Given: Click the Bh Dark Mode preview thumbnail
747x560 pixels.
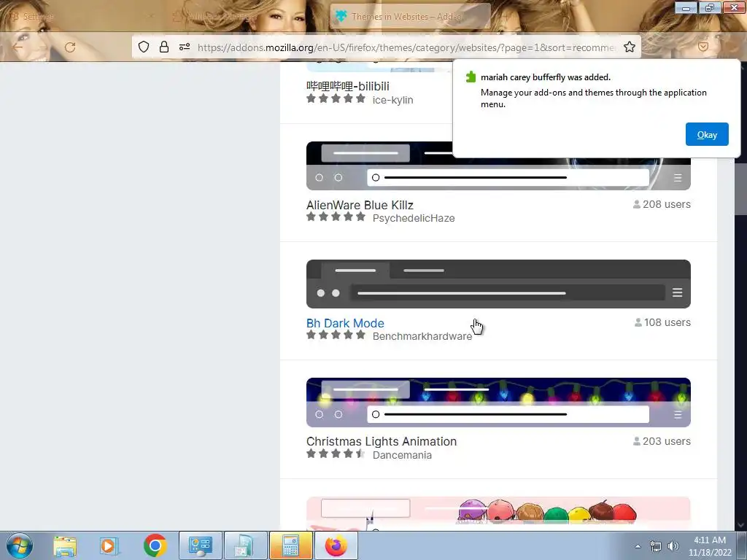Looking at the screenshot, I should [x=498, y=284].
